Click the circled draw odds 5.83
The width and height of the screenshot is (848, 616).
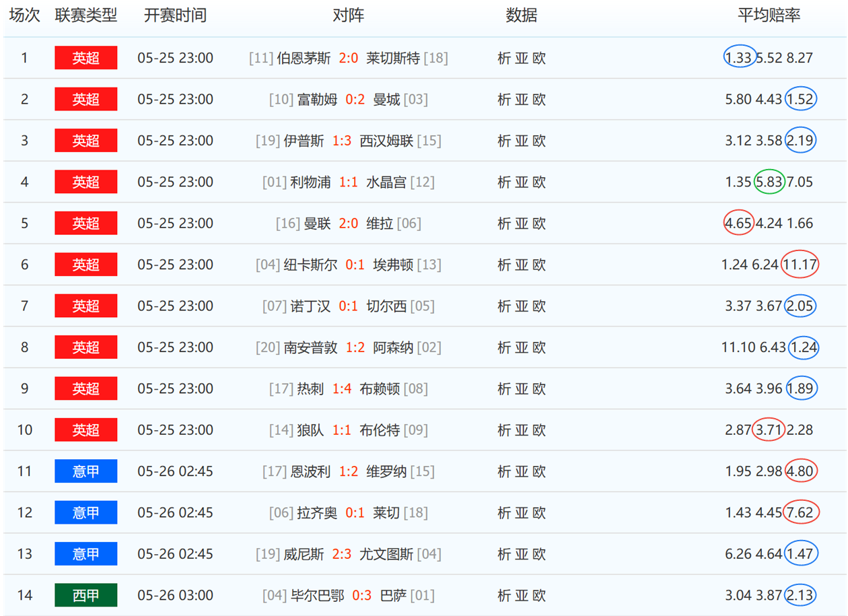pos(769,182)
